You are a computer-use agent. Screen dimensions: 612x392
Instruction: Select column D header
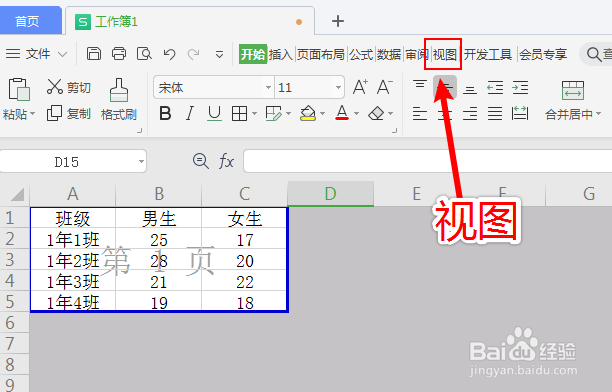click(x=331, y=194)
